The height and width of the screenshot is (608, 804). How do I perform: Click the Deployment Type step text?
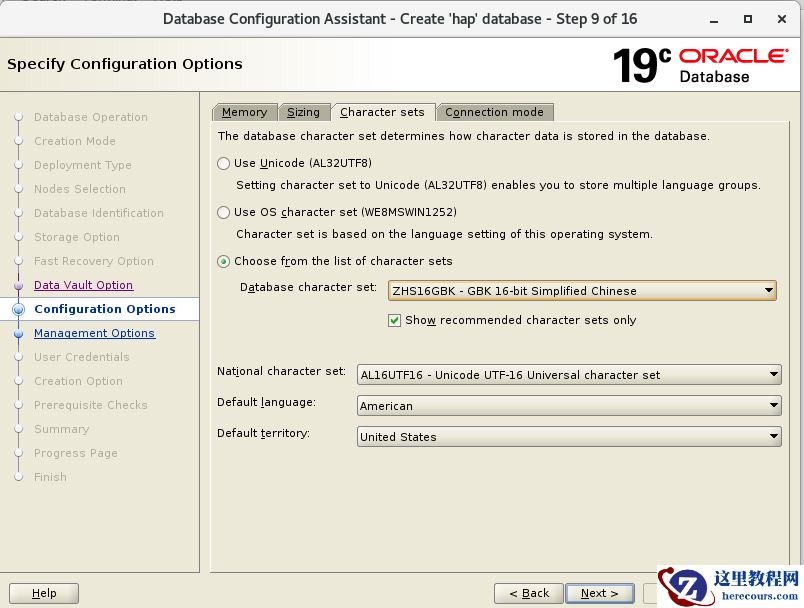click(x=83, y=165)
